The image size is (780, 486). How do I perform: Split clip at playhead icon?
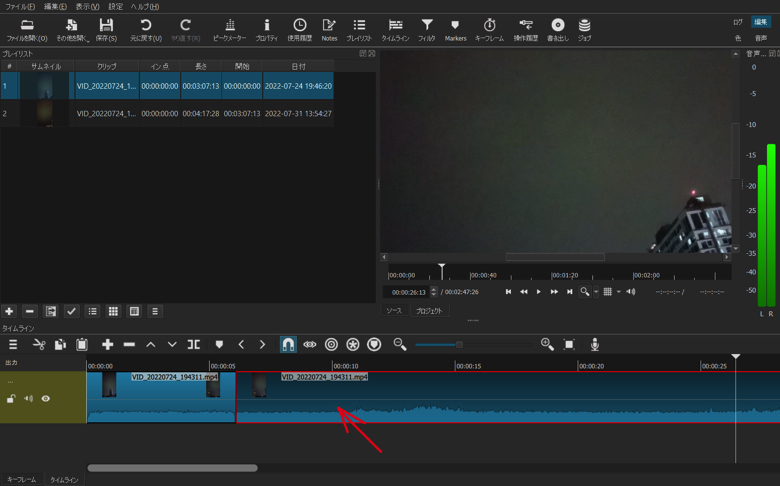tap(194, 344)
